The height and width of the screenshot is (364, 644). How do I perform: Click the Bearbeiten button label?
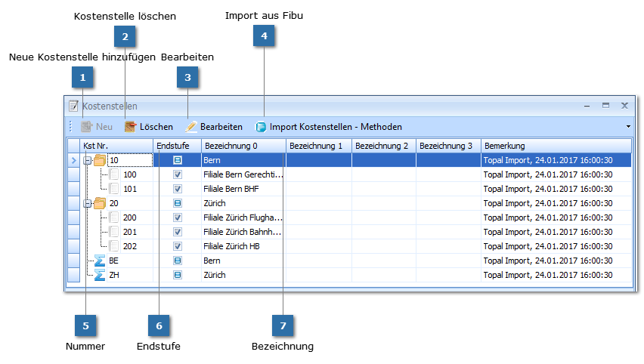(221, 127)
